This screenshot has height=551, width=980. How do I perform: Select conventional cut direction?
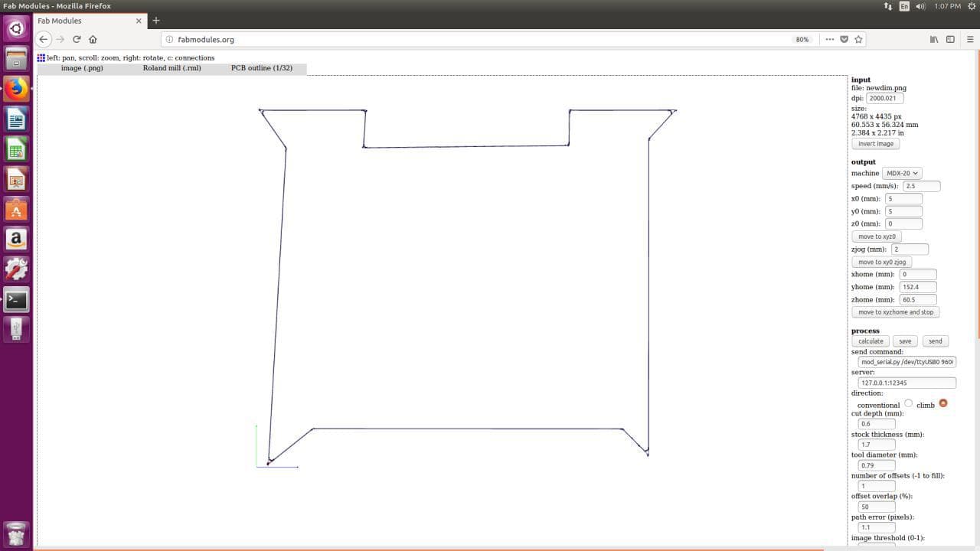[x=909, y=403]
